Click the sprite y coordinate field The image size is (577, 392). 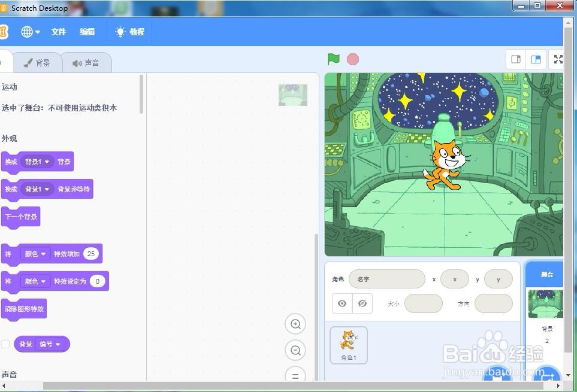coord(499,279)
